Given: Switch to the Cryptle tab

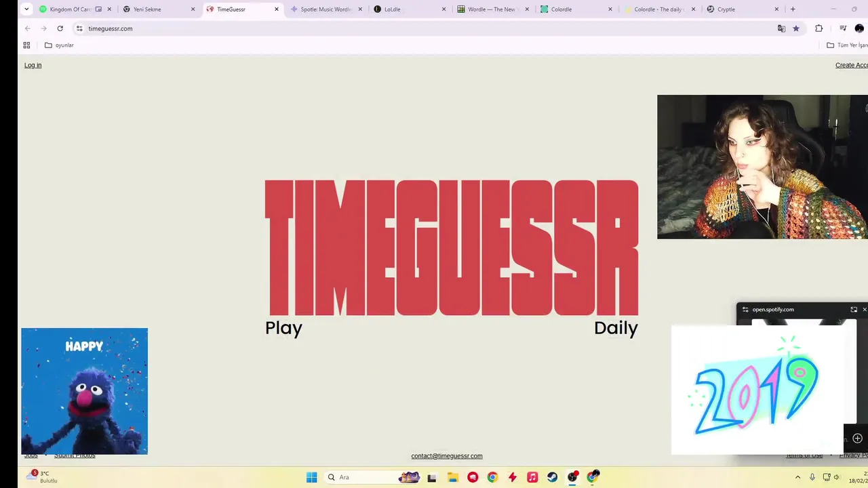Looking at the screenshot, I should coord(743,9).
